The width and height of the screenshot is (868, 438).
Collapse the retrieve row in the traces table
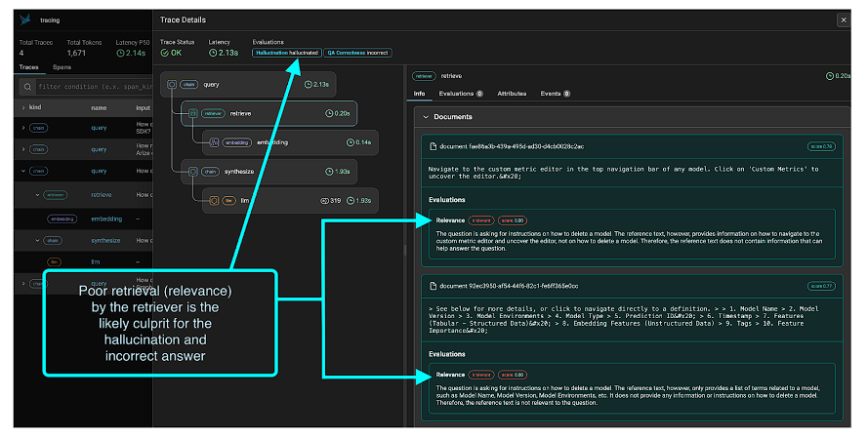[37, 195]
